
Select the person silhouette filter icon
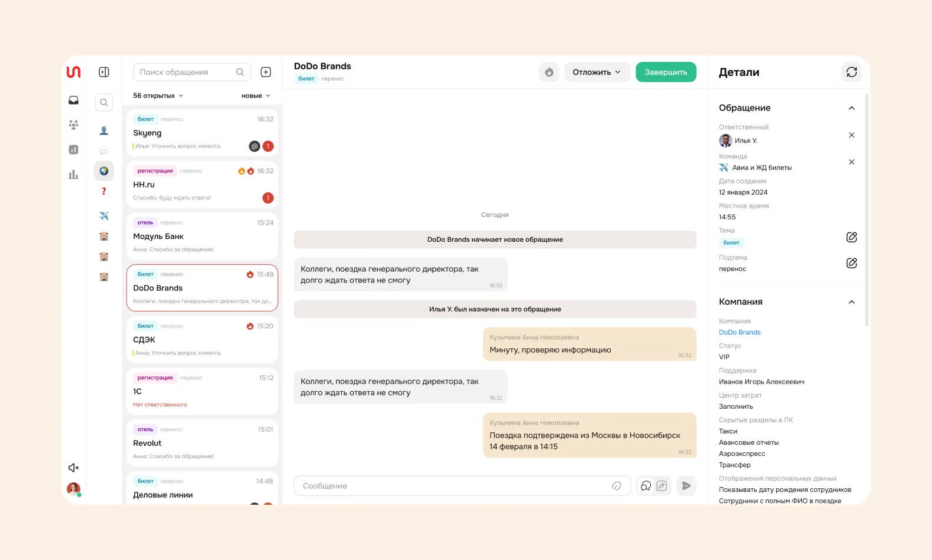click(x=104, y=131)
